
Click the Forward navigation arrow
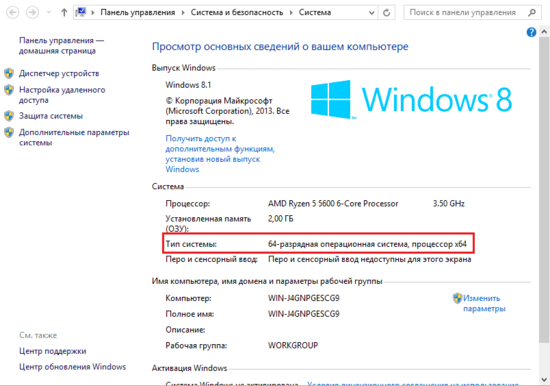coord(33,13)
